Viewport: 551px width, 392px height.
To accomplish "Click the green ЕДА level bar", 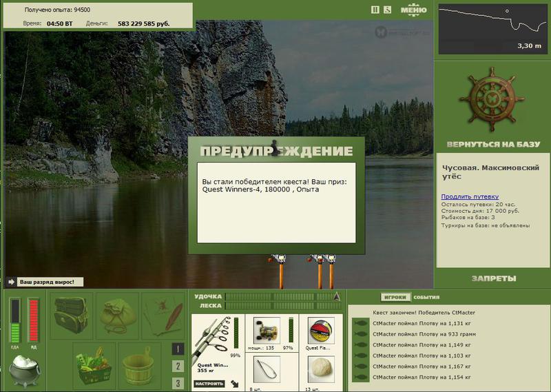I will [x=14, y=320].
